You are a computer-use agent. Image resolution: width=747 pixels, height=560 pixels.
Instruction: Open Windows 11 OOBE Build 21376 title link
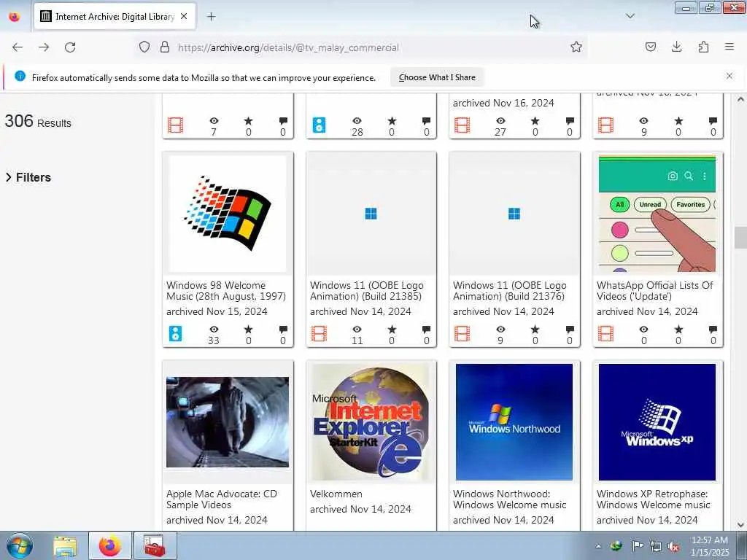pos(510,290)
